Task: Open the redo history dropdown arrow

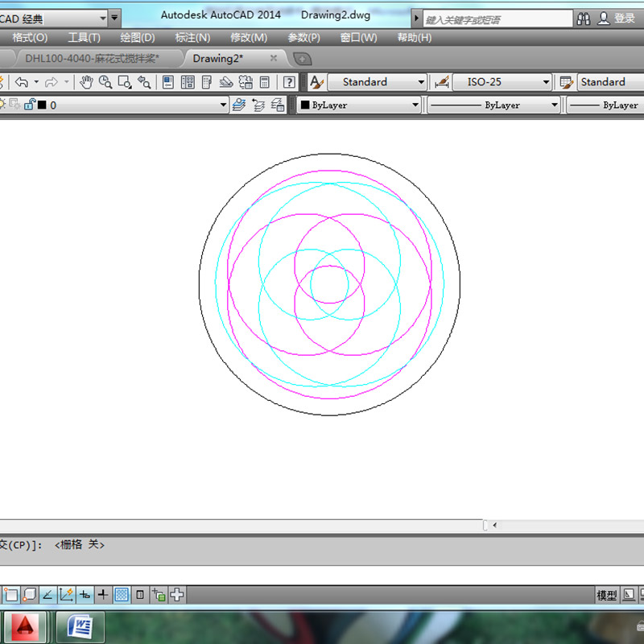Action: click(x=67, y=82)
